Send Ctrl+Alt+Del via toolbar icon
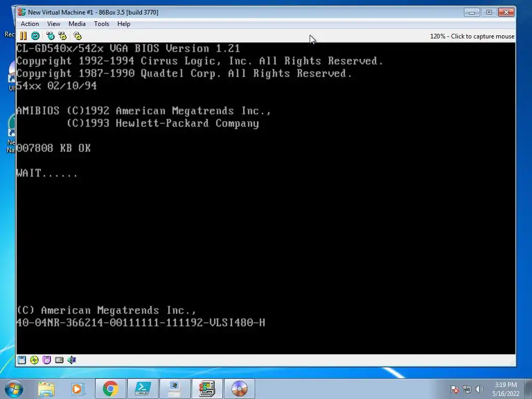This screenshot has width=532, height=399. (50, 36)
